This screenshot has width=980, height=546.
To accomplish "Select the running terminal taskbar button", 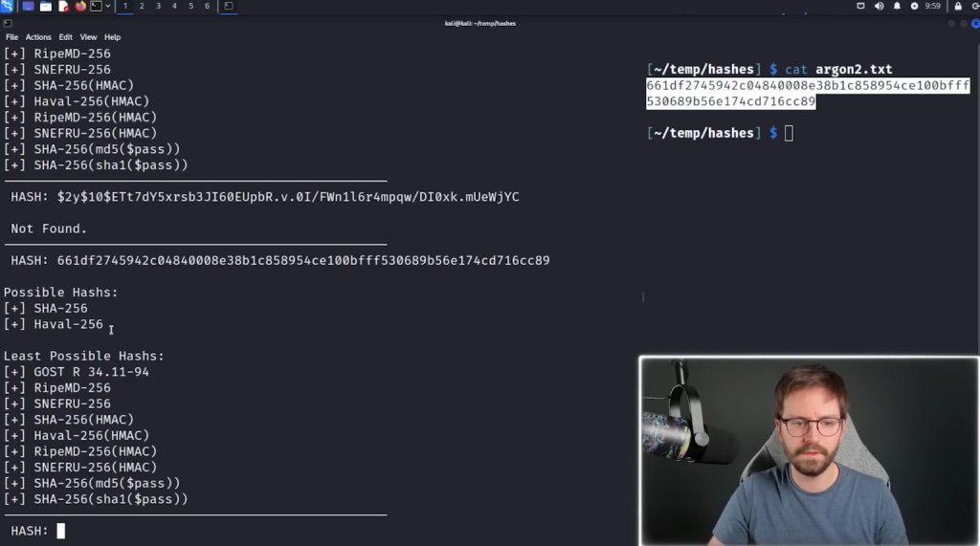I will pos(229,7).
